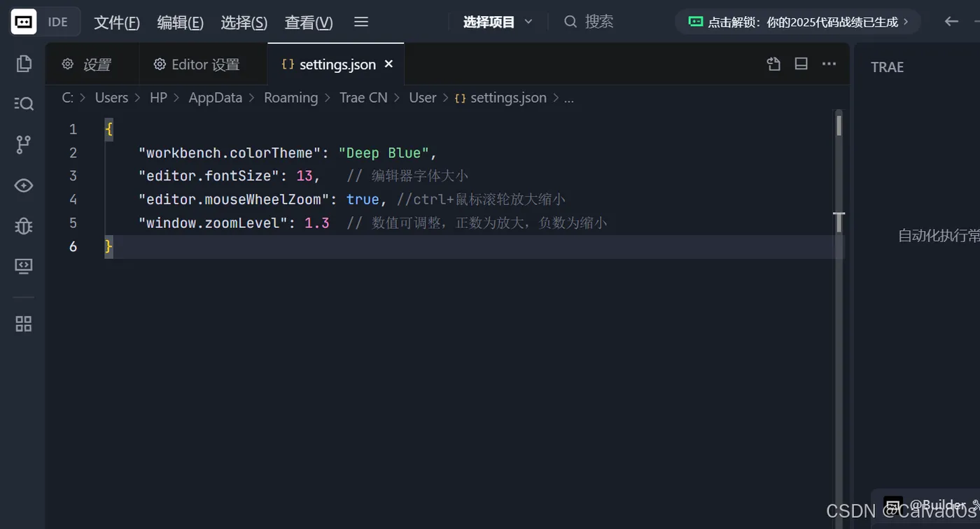Image resolution: width=980 pixels, height=529 pixels.
Task: Click the split editor layout icon
Action: click(x=801, y=64)
